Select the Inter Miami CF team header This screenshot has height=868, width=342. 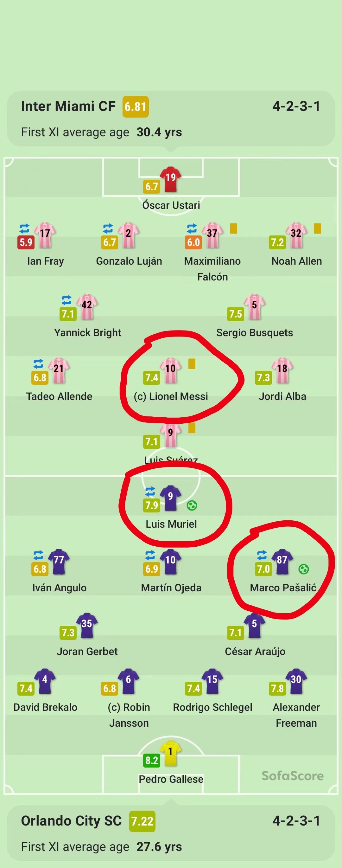(x=171, y=119)
